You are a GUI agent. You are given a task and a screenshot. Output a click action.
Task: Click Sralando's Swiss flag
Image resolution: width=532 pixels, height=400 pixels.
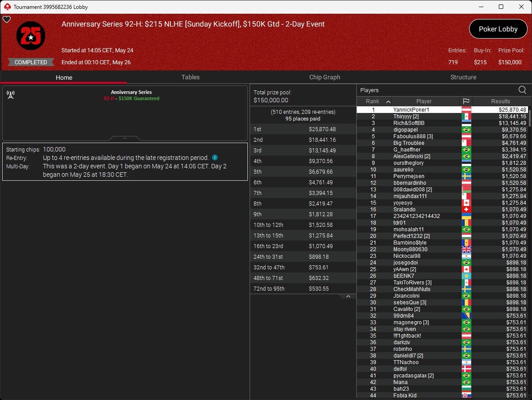pyautogui.click(x=466, y=210)
